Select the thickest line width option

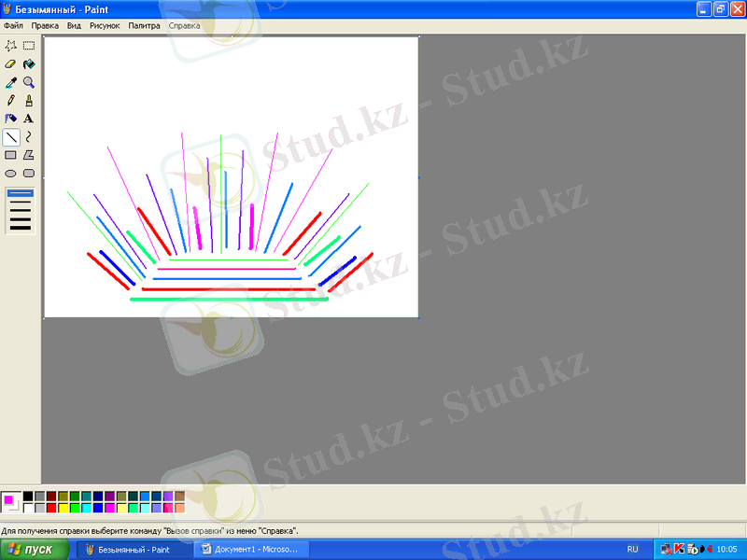point(20,227)
